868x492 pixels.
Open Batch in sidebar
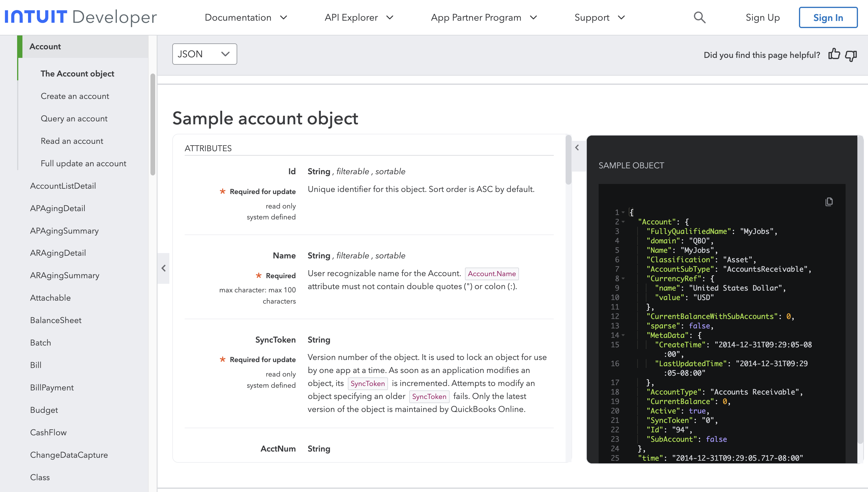[40, 343]
